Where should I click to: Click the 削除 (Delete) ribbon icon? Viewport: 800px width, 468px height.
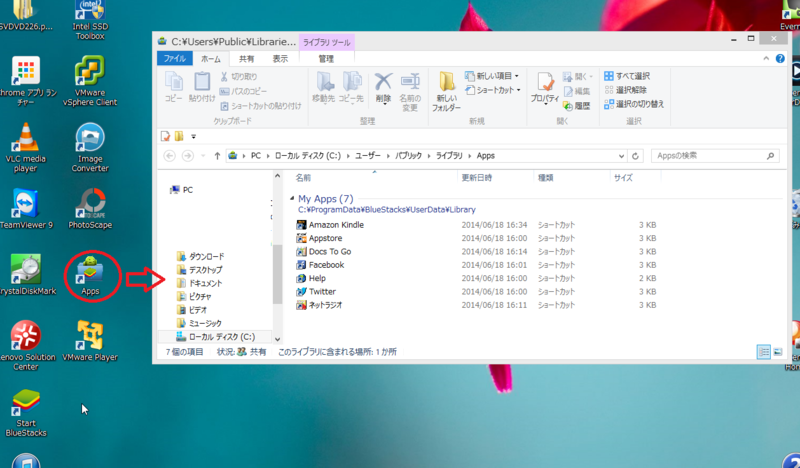coord(383,88)
